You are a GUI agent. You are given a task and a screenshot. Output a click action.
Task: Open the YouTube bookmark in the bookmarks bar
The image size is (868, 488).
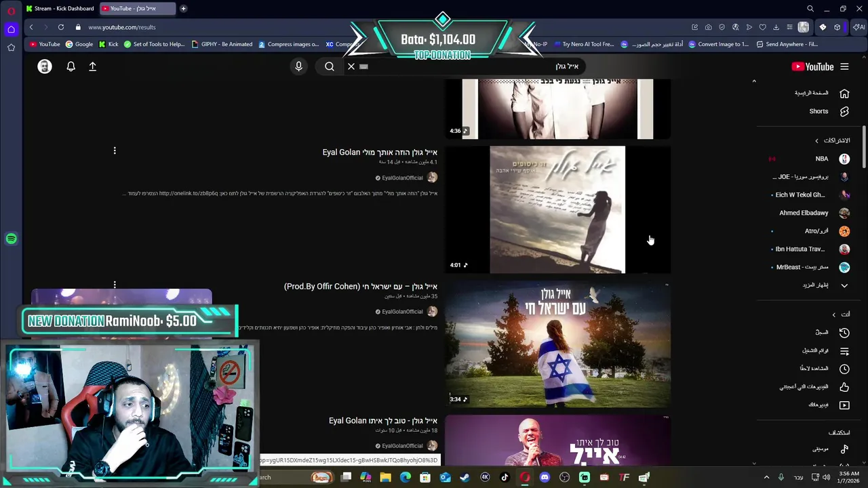tap(45, 44)
